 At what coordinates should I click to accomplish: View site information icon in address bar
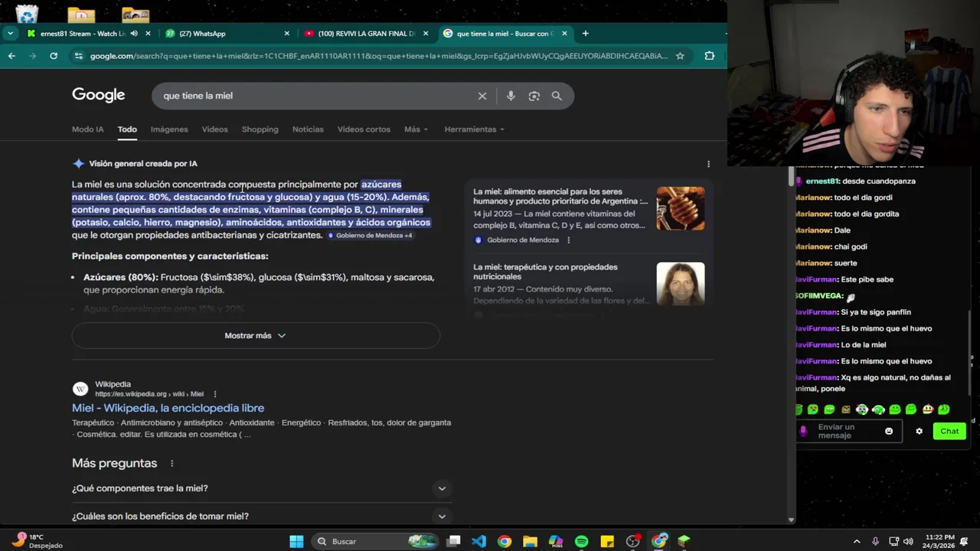tap(77, 56)
